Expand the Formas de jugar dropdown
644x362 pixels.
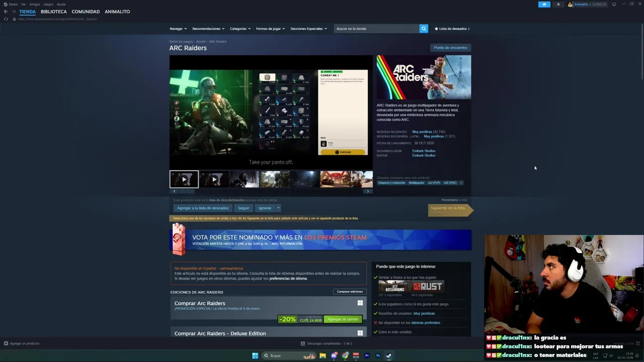coord(270,29)
